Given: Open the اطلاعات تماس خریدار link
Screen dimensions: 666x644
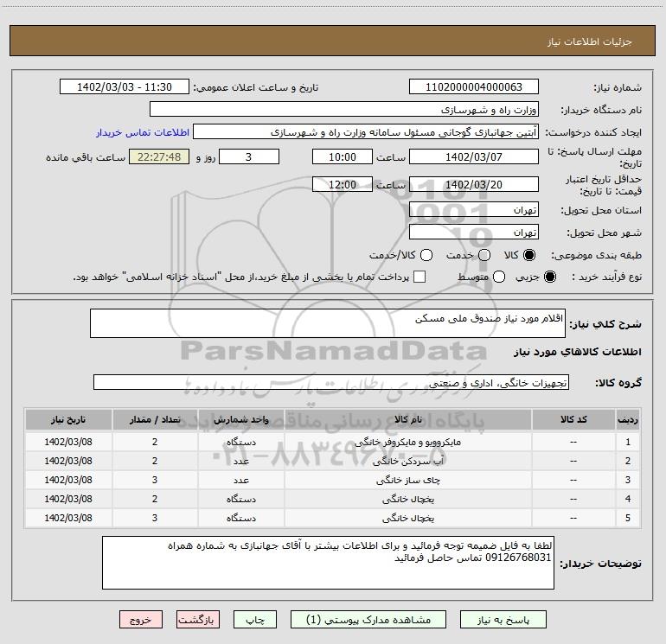Looking at the screenshot, I should point(143,132).
